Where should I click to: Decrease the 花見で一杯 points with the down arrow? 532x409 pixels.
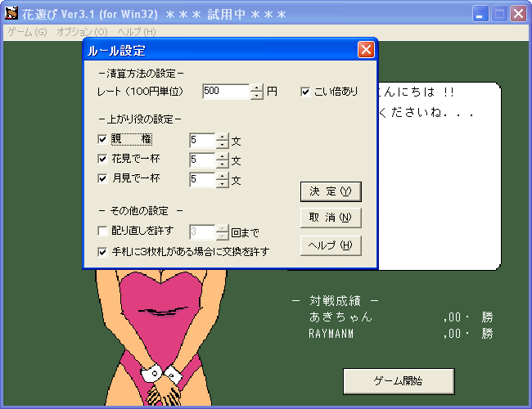pyautogui.click(x=223, y=164)
